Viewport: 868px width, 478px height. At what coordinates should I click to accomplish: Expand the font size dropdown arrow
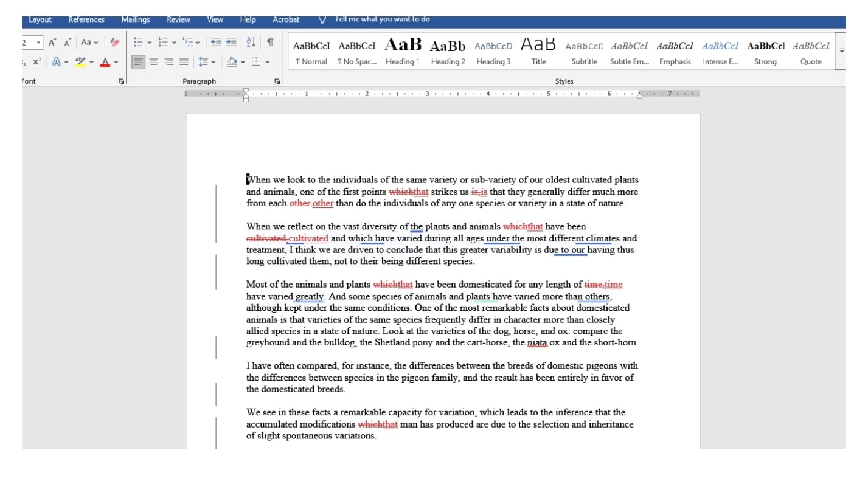pyautogui.click(x=39, y=43)
